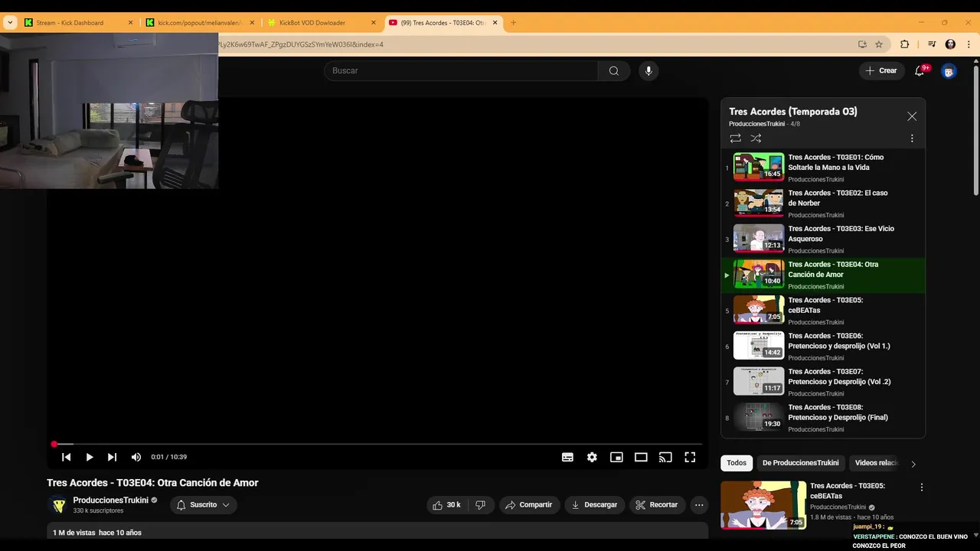Toggle playlist shuffle

[756, 139]
